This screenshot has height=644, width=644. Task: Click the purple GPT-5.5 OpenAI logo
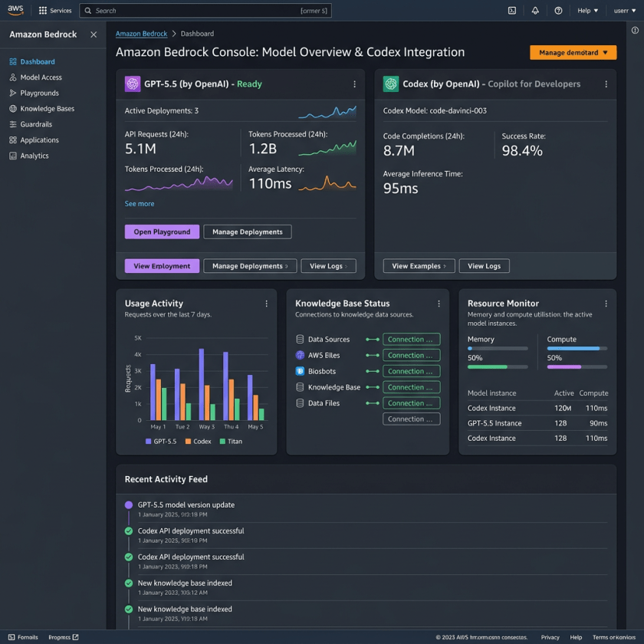click(x=133, y=84)
